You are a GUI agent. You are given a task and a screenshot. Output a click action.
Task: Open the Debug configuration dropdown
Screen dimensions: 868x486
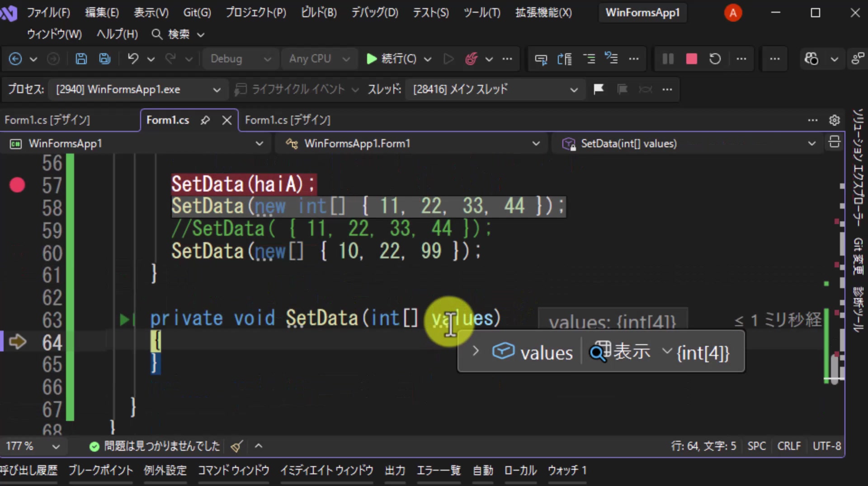coord(240,59)
